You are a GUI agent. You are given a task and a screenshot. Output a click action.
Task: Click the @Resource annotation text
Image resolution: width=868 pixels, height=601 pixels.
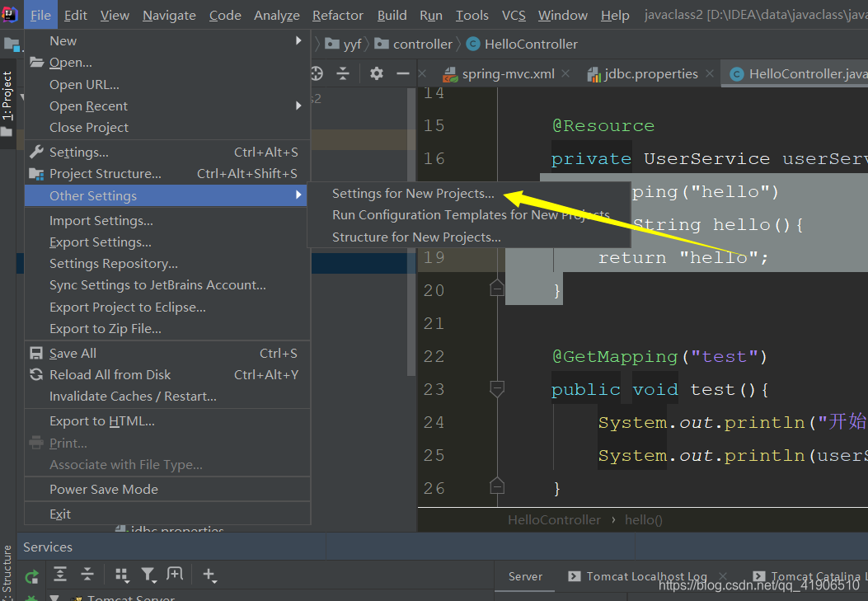pyautogui.click(x=603, y=125)
